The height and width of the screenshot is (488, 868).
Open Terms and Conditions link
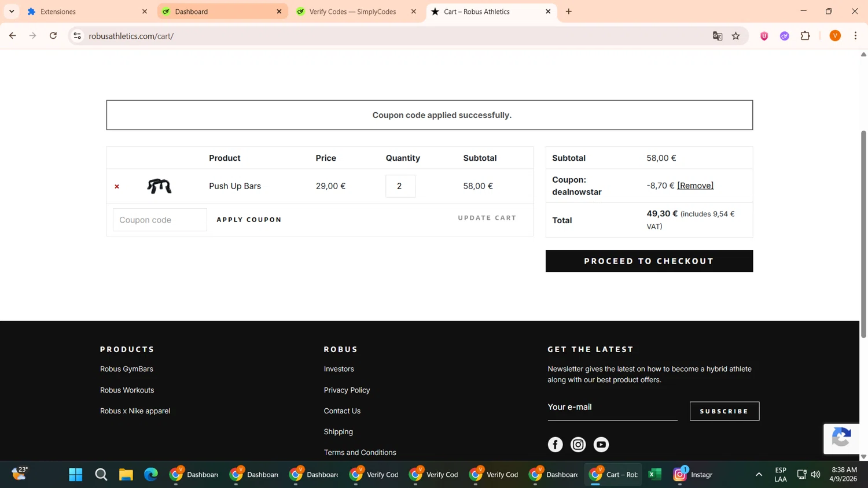360,453
